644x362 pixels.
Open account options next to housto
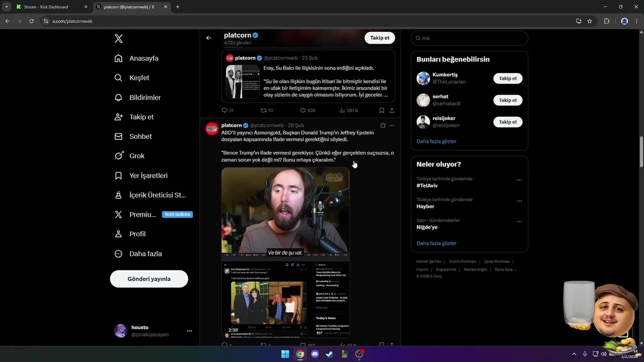pos(190,331)
